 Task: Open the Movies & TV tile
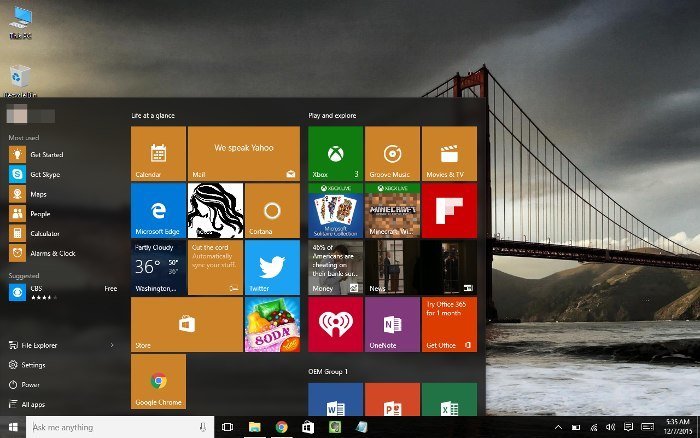coord(449,154)
